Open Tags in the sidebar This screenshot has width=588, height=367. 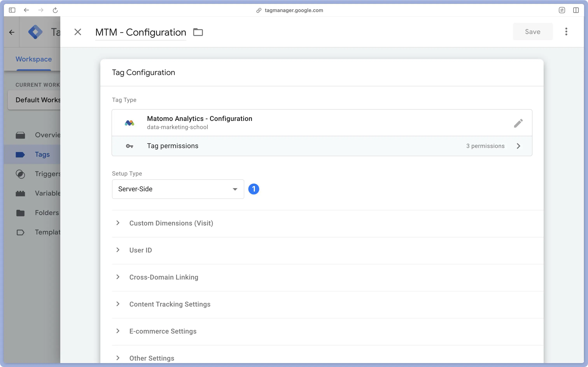[x=32, y=154]
